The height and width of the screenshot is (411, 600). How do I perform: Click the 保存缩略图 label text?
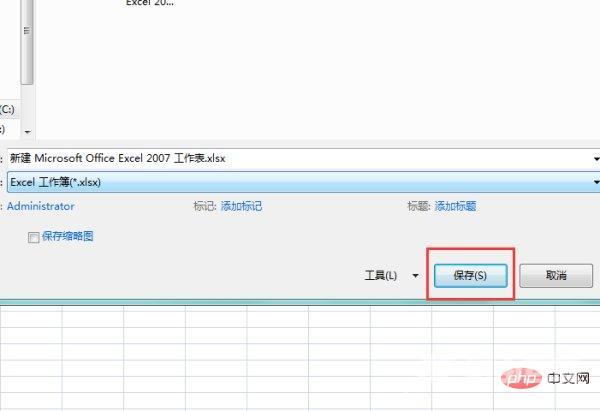[x=68, y=237]
